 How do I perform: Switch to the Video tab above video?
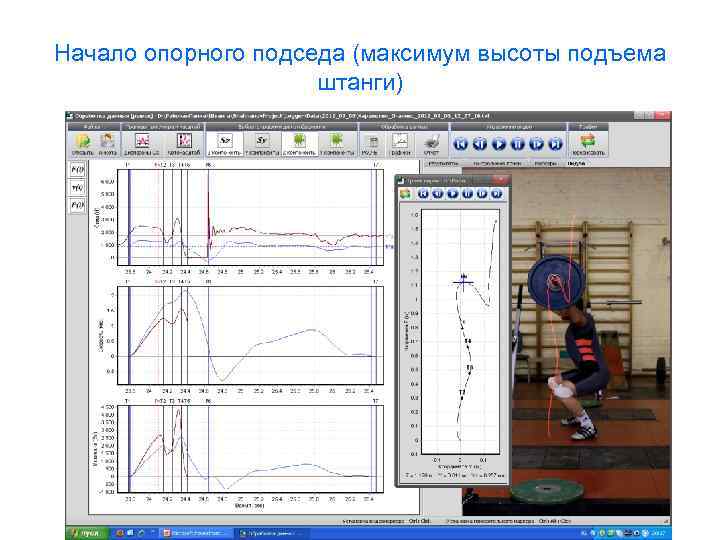tap(576, 163)
